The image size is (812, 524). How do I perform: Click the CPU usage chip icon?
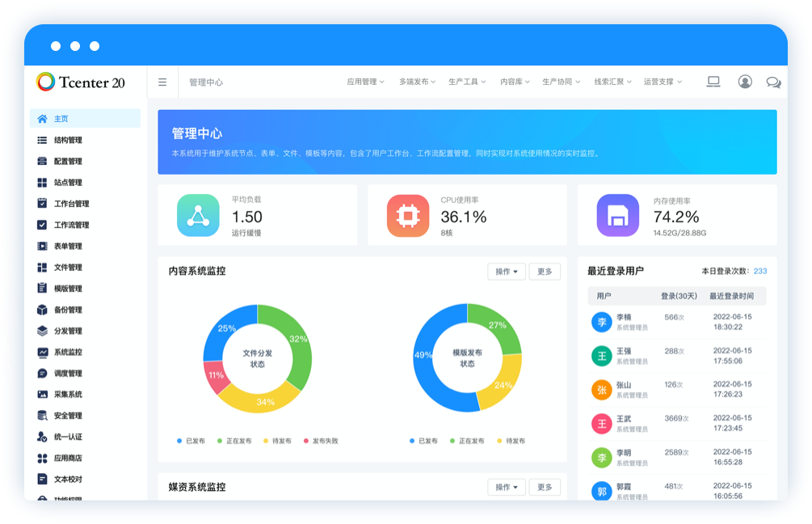408,216
